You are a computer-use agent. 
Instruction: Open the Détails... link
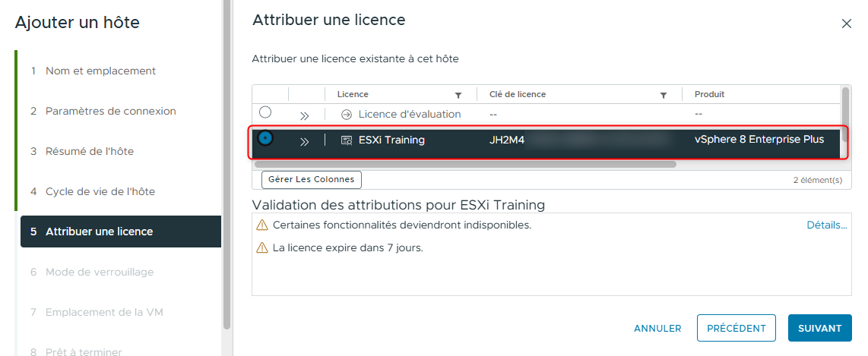click(x=826, y=225)
